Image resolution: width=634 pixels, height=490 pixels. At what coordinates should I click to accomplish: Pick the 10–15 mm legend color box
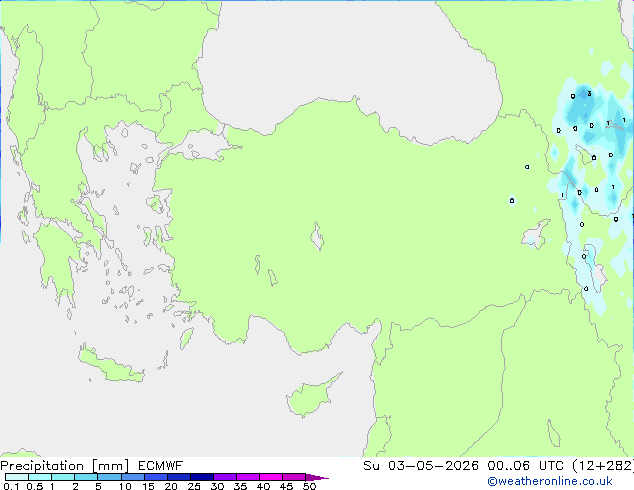coord(133,477)
